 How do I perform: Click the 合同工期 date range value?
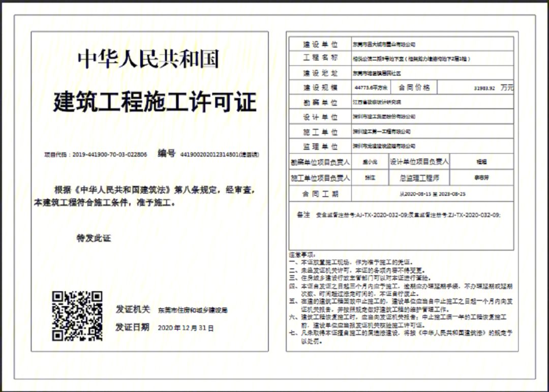432,194
